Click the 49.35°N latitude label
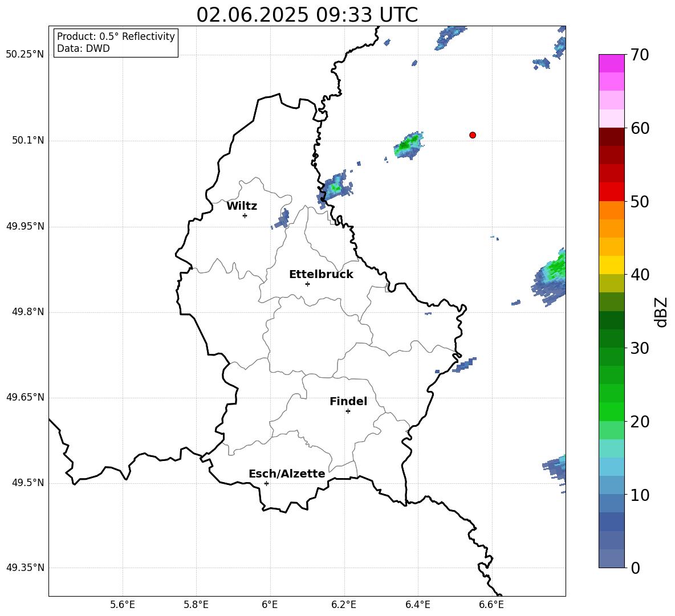This screenshot has height=616, width=675. pyautogui.click(x=25, y=568)
